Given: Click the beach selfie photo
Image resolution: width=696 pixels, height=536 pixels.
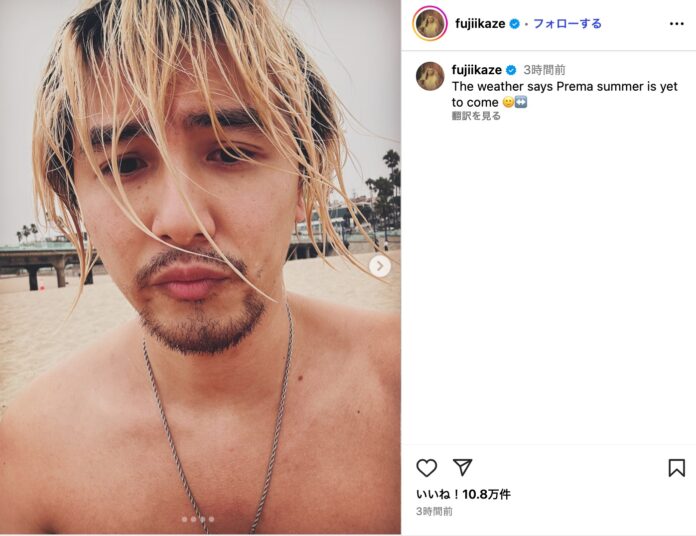Looking at the screenshot, I should click(200, 267).
